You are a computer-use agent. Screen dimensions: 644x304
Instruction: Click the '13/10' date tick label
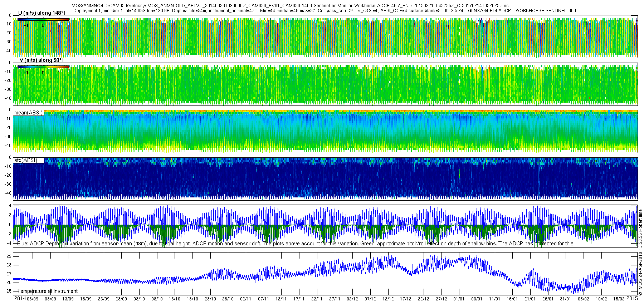(x=175, y=299)
